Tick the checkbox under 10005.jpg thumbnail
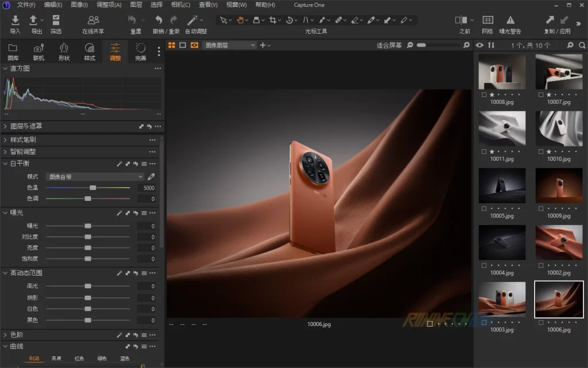Viewport: 588px width, 368px height. (x=484, y=209)
